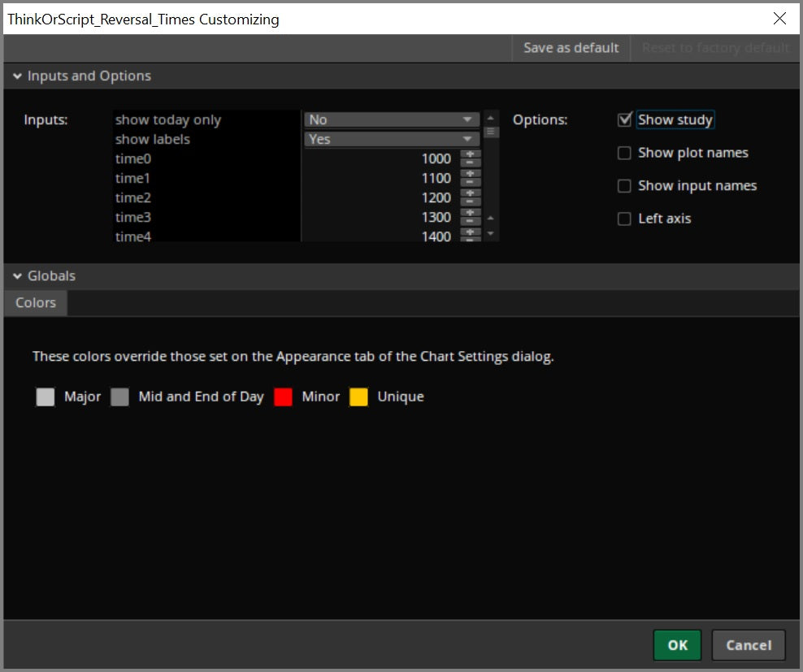
Task: Collapse the Inputs and Options section
Action: (17, 76)
